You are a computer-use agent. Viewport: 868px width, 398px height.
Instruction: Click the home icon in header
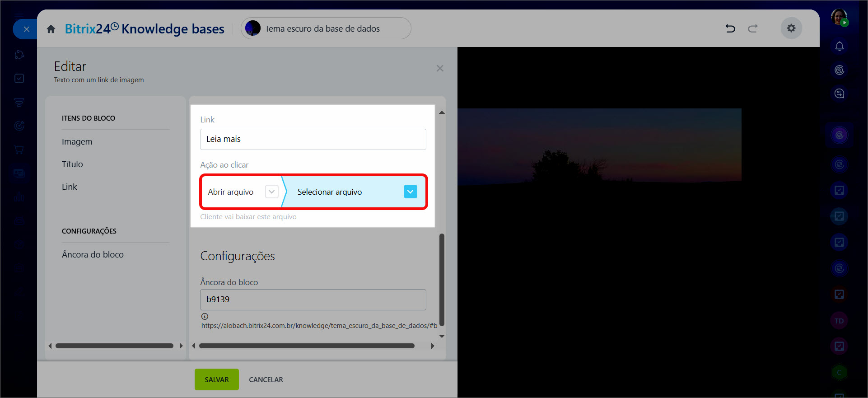pos(51,29)
